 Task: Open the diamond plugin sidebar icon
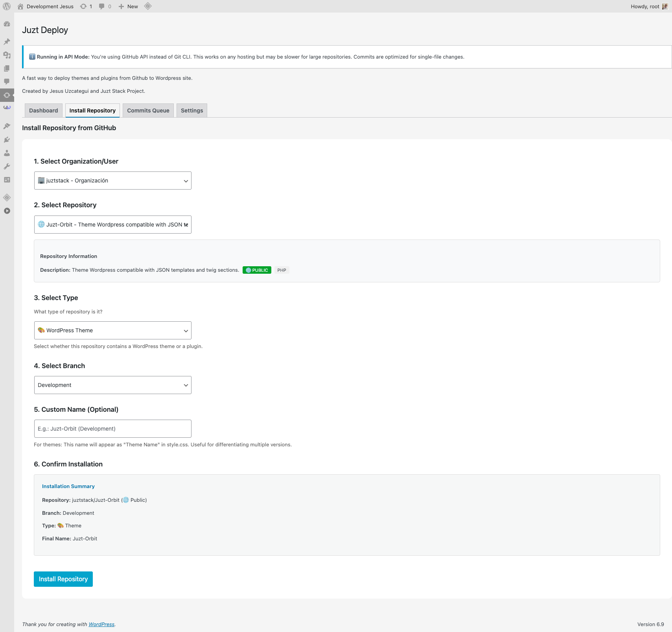[x=7, y=197]
